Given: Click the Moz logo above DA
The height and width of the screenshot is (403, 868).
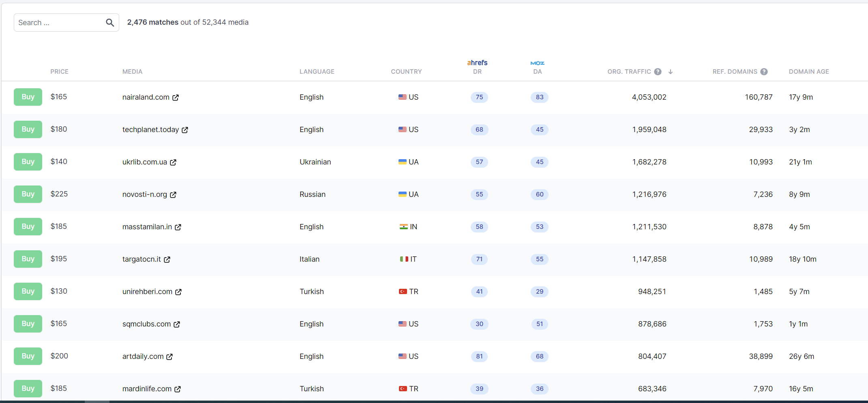Looking at the screenshot, I should (538, 63).
